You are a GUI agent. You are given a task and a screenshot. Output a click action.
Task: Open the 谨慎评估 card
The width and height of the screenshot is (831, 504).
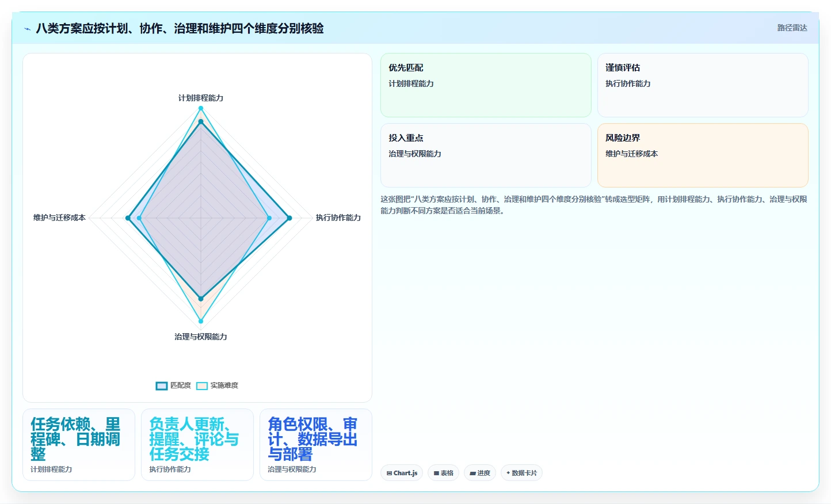703,85
